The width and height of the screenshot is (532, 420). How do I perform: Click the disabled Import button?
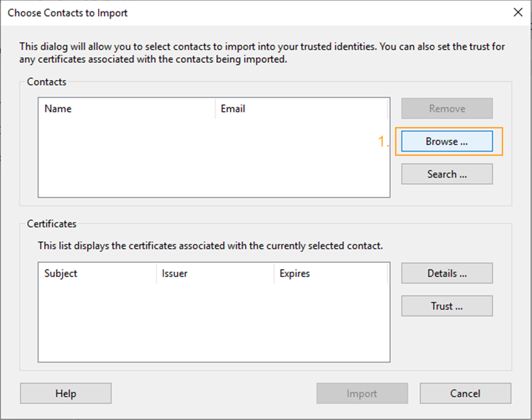362,393
